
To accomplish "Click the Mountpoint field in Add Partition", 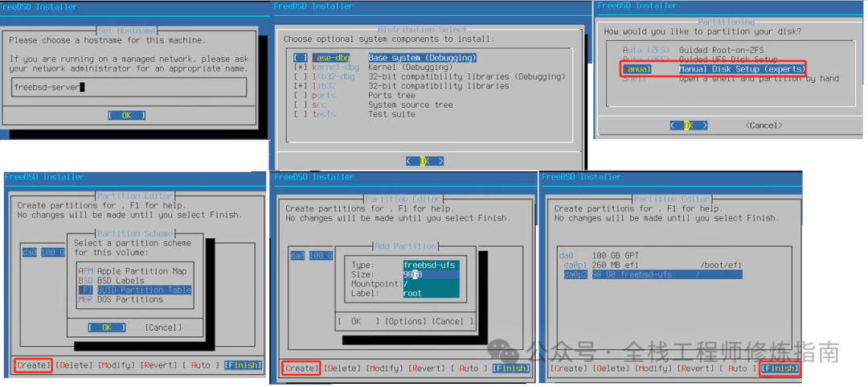I will point(432,284).
